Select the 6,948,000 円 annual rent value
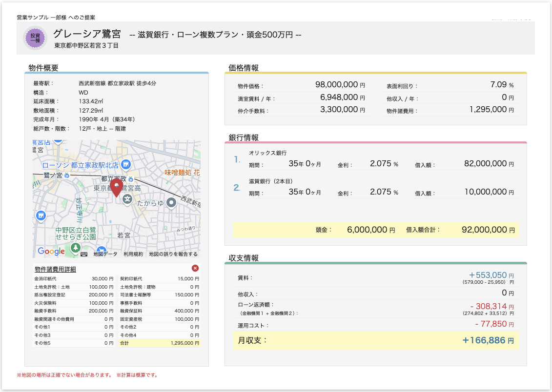The height and width of the screenshot is (392, 552). 343,98
